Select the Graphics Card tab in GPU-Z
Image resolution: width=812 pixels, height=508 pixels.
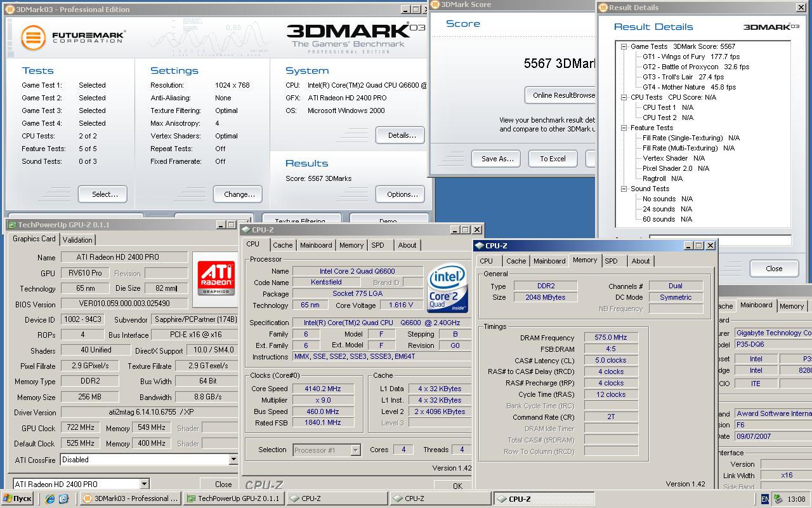click(x=34, y=239)
